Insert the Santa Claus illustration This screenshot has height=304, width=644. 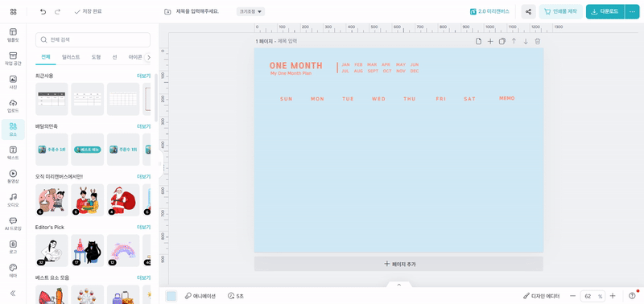tap(123, 199)
